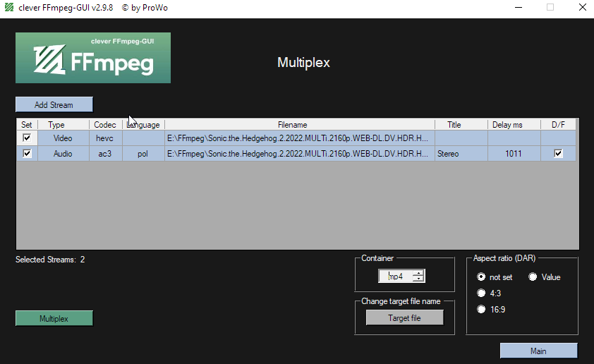594x364 pixels.
Task: Select the Video type cell
Action: pos(63,138)
